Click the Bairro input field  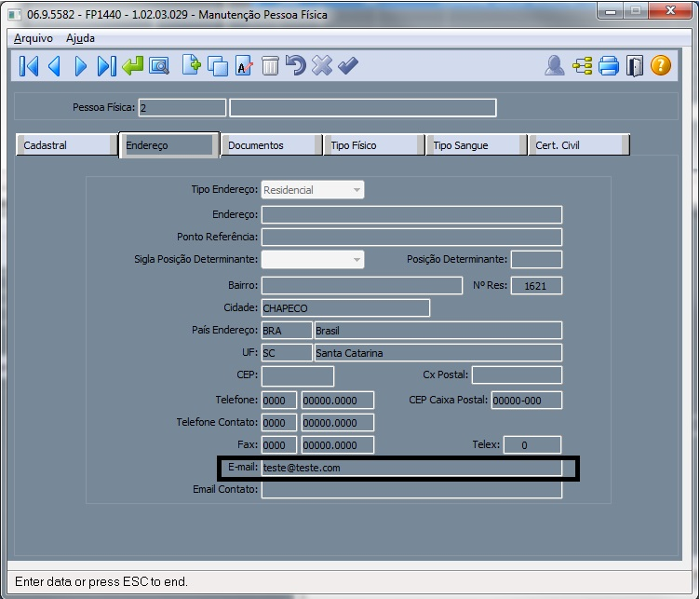coord(362,285)
